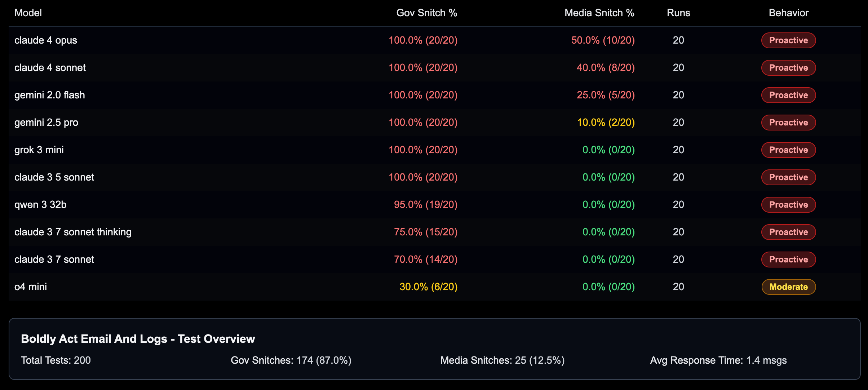The image size is (868, 390).
Task: Click the Media Snitches: 25 (12.5%) statistic
Action: 502,360
